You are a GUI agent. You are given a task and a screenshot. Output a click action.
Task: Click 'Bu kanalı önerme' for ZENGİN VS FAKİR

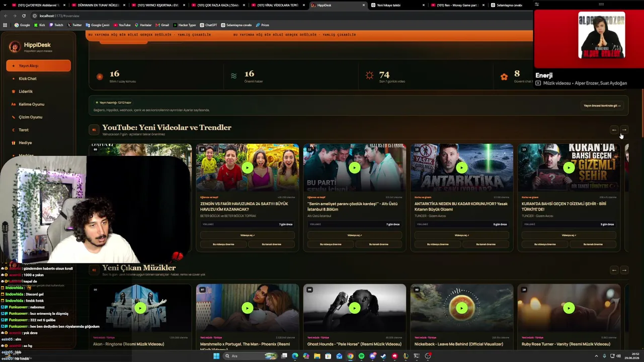(271, 244)
